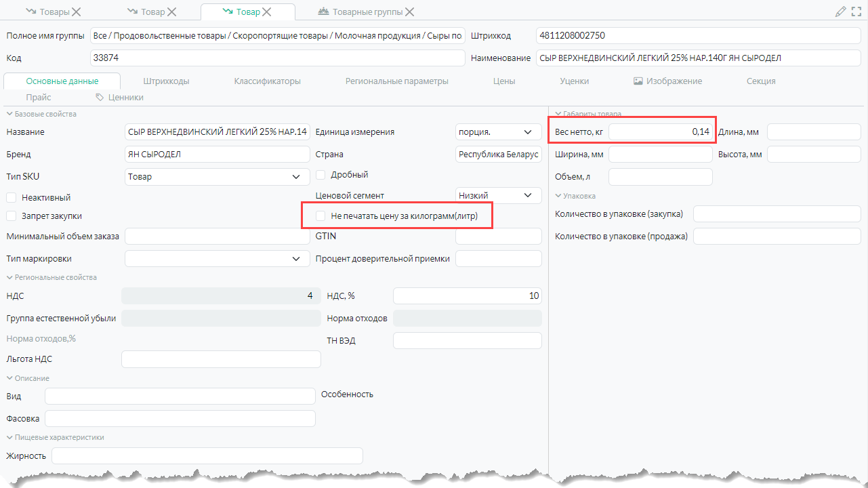Click the pencil edit icon at top right
The height and width of the screenshot is (488, 868).
tap(841, 12)
